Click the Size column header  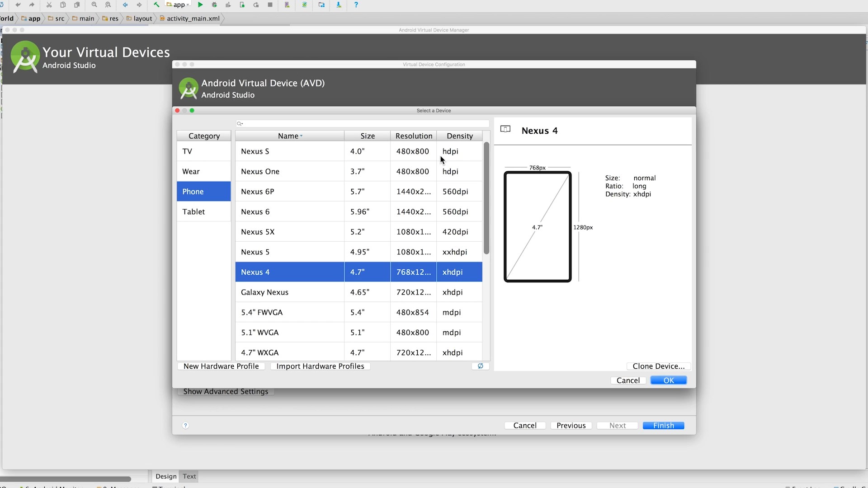(368, 136)
